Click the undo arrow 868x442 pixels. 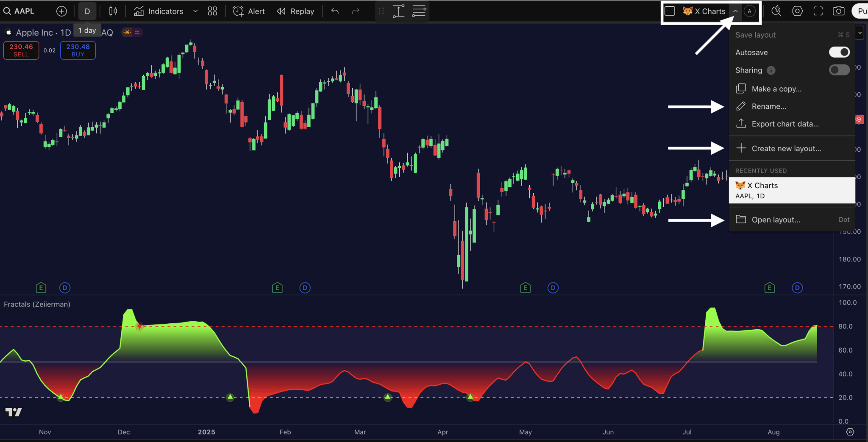pyautogui.click(x=334, y=11)
